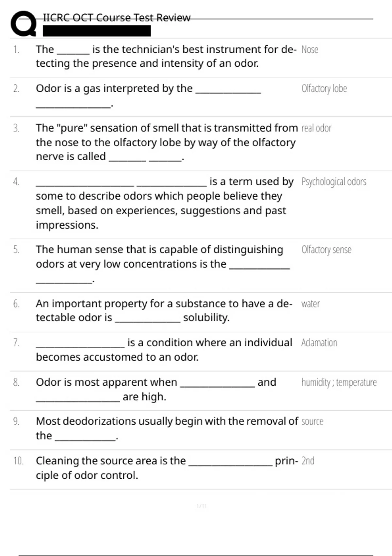Click the Quizlet Q logo icon

(x=23, y=24)
